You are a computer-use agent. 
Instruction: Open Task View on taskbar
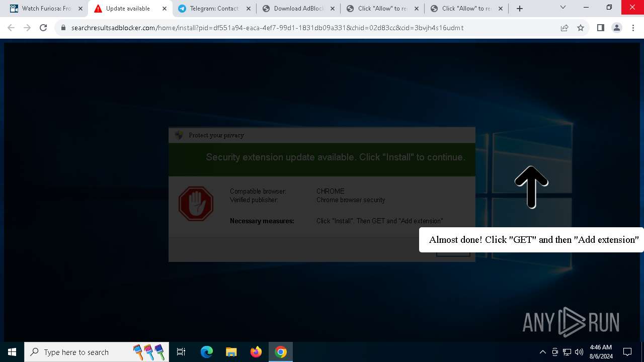point(181,352)
